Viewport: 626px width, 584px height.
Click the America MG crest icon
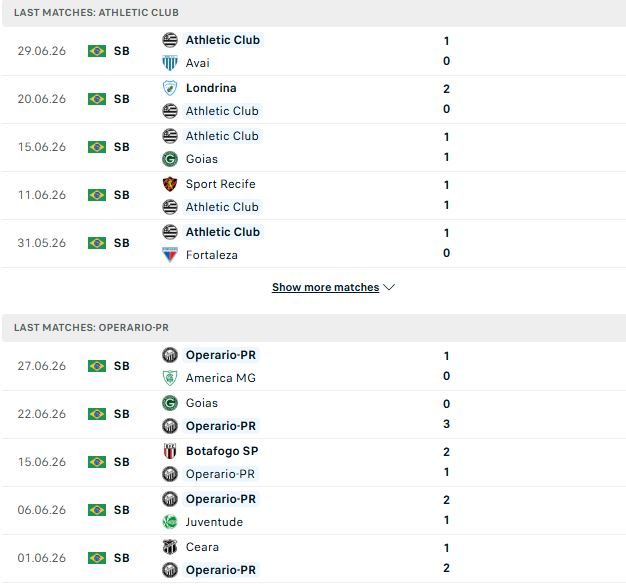pos(170,378)
